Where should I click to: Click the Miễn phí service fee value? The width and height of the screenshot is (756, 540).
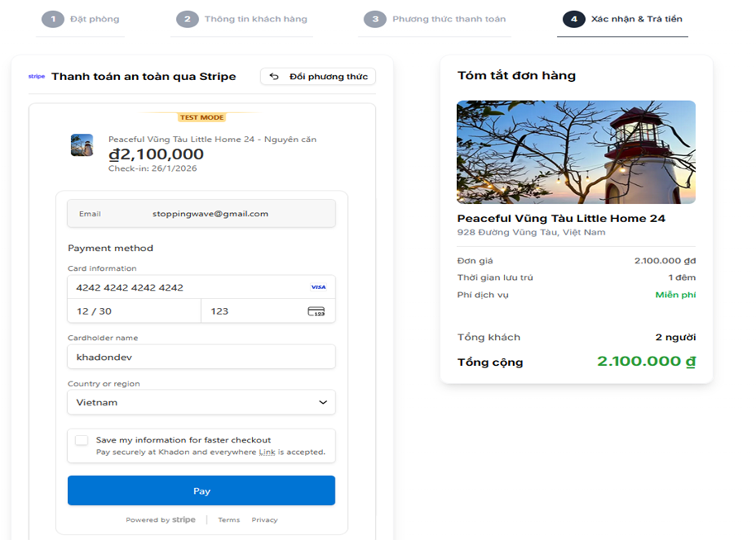(676, 295)
